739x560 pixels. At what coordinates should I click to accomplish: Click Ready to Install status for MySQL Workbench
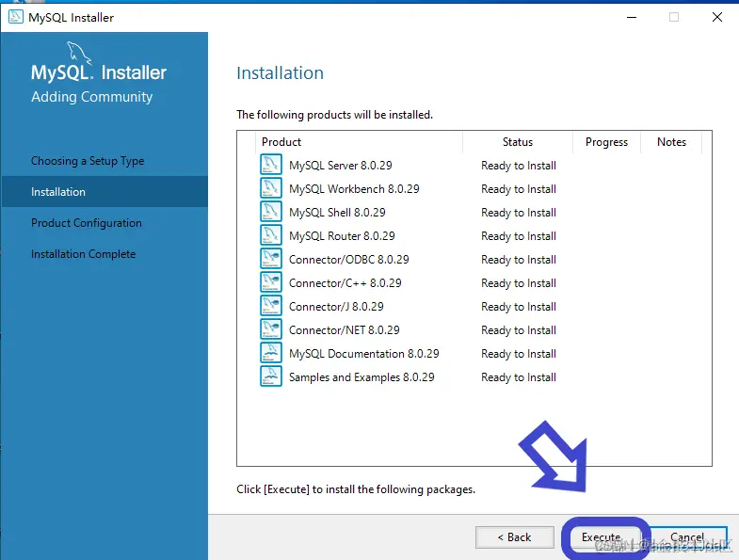coord(519,189)
